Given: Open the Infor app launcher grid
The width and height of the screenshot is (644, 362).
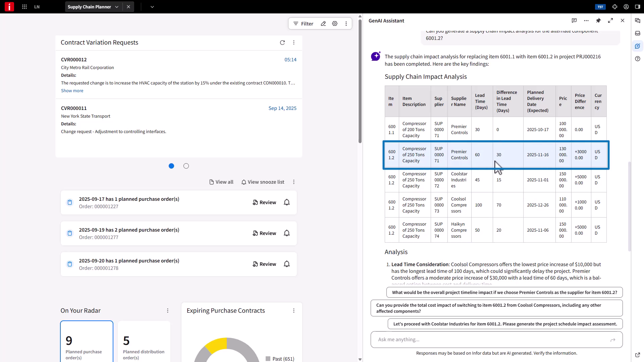Looking at the screenshot, I should (x=24, y=7).
